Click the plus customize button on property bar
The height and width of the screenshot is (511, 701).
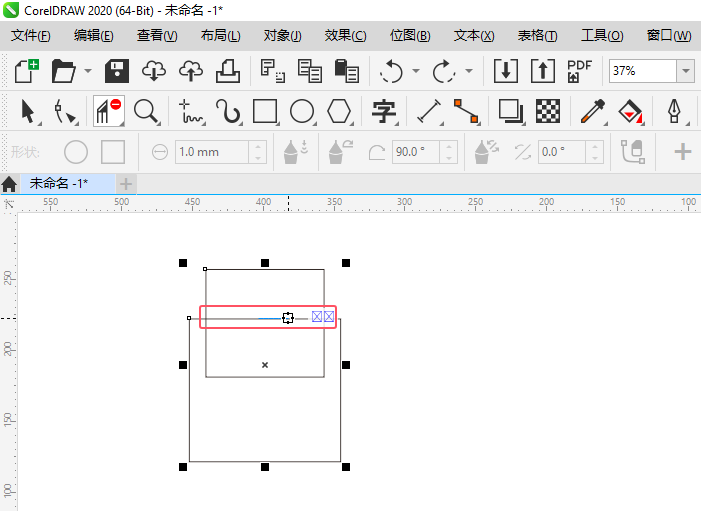pyautogui.click(x=683, y=152)
